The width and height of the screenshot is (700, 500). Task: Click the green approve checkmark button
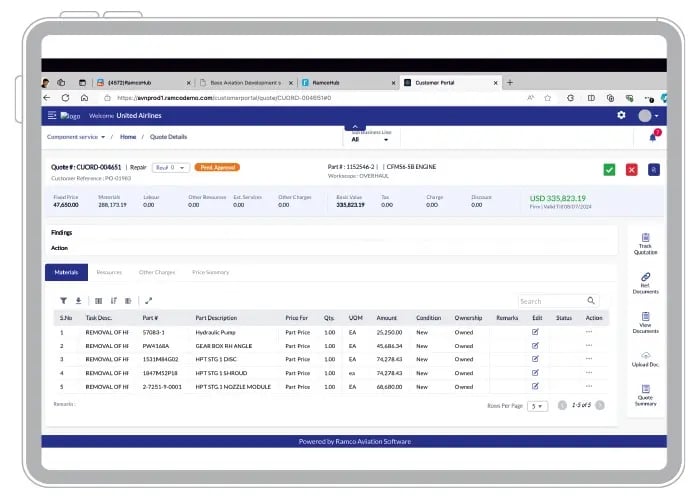pos(609,169)
